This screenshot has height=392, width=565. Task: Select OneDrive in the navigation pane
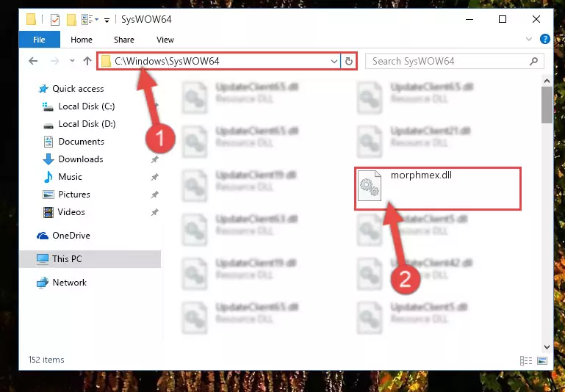pos(71,236)
